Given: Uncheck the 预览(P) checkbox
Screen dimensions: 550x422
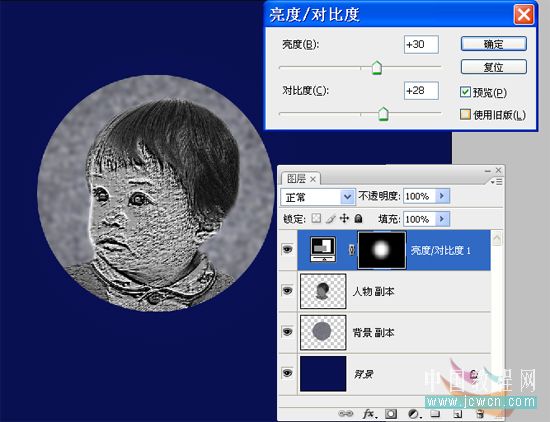Looking at the screenshot, I should pos(465,92).
